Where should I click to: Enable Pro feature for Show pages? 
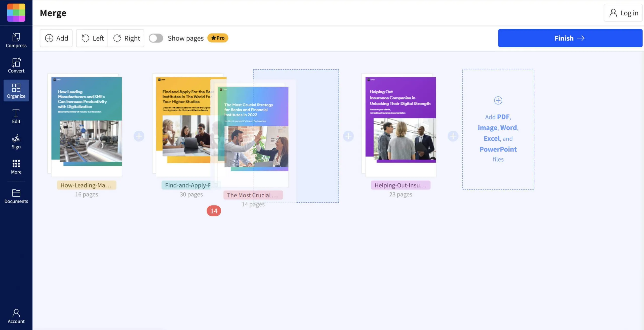[156, 38]
